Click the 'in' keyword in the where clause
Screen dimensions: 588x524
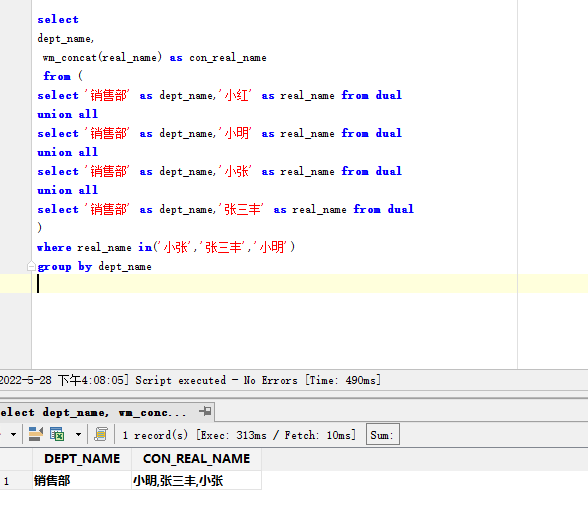[x=145, y=247]
